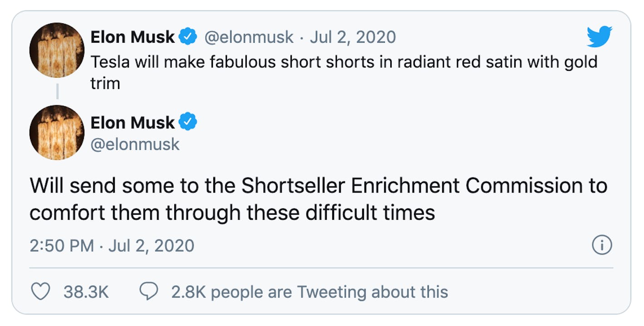Select the Elon Musk display name on the top tweet
Screen dimensions: 644x326
coord(133,36)
